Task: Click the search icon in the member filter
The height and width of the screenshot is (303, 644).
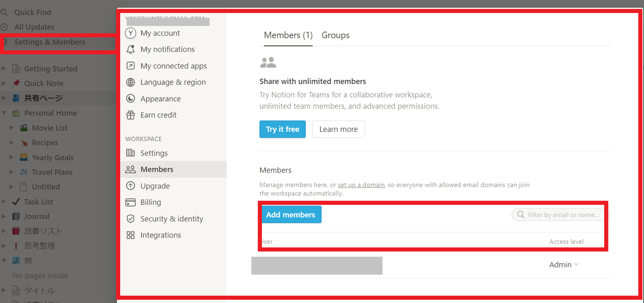Action: click(x=521, y=215)
